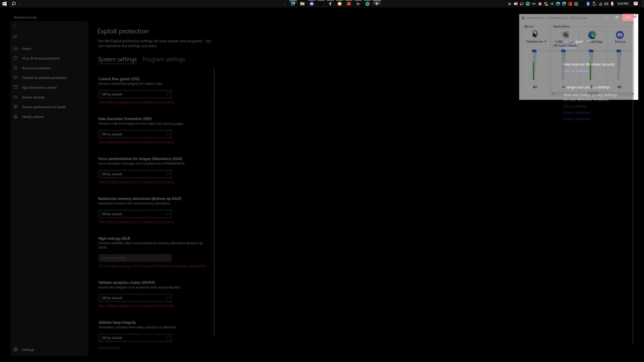This screenshot has height=362, width=644.
Task: Open Family options section
Action: 33,116
